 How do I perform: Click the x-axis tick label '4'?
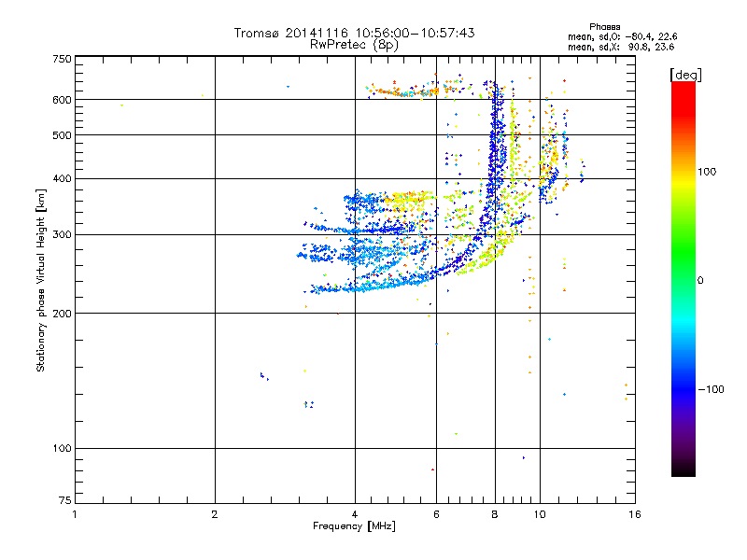tap(355, 514)
